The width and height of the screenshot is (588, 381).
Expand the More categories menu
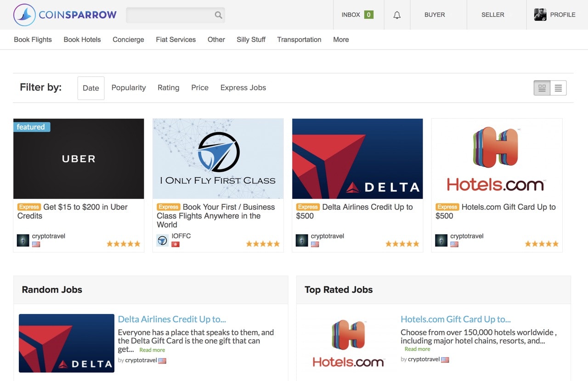pos(341,39)
